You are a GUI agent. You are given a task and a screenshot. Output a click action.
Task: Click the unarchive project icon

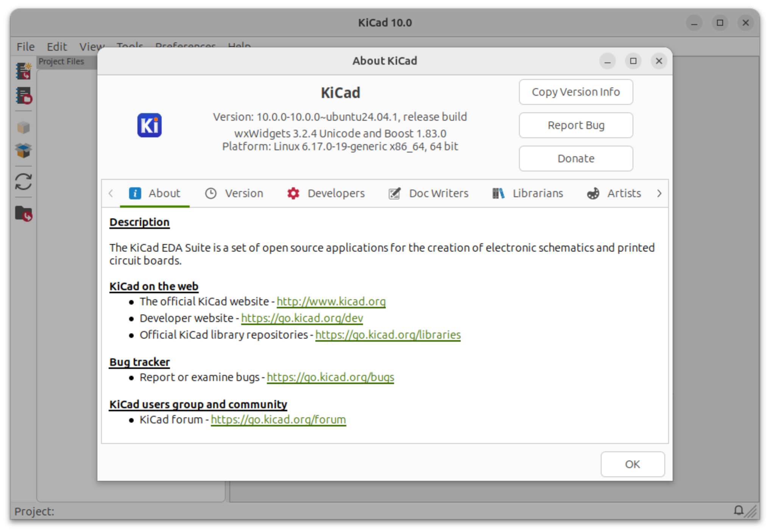click(x=23, y=151)
